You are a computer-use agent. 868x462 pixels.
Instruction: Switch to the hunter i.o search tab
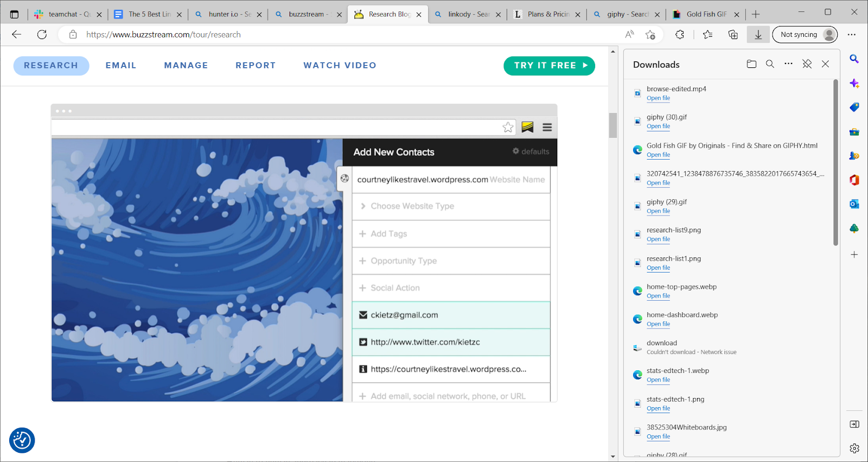click(x=229, y=14)
